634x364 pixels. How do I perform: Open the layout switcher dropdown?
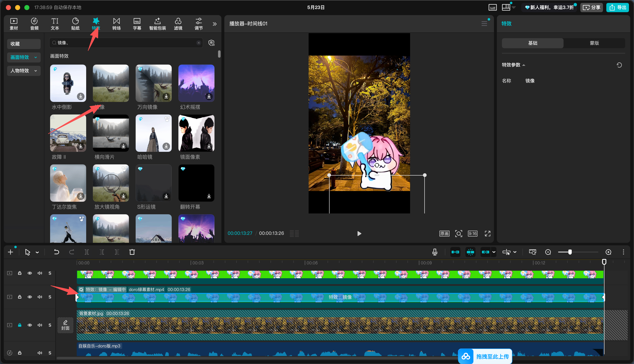click(x=513, y=8)
